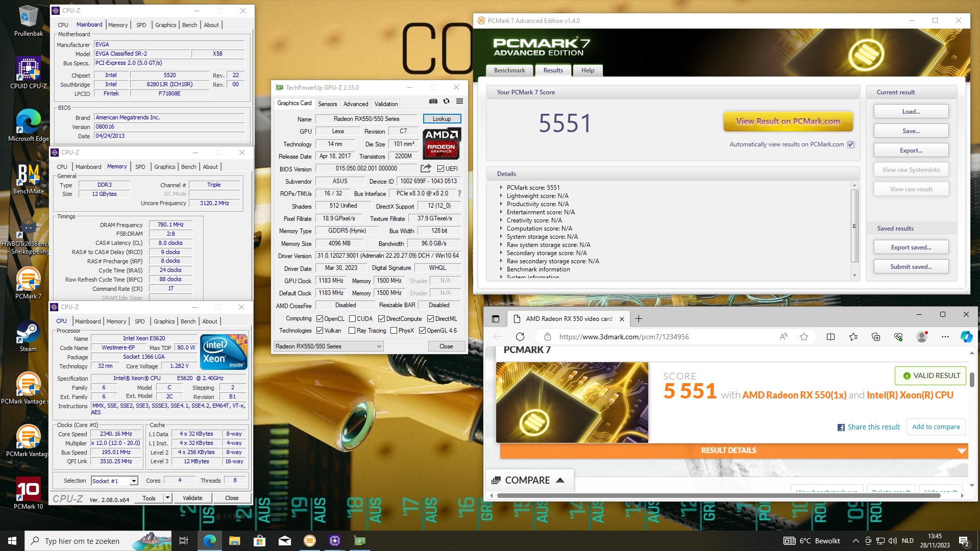Toggle the DirectML checkbox in GPU-Z

click(x=430, y=319)
